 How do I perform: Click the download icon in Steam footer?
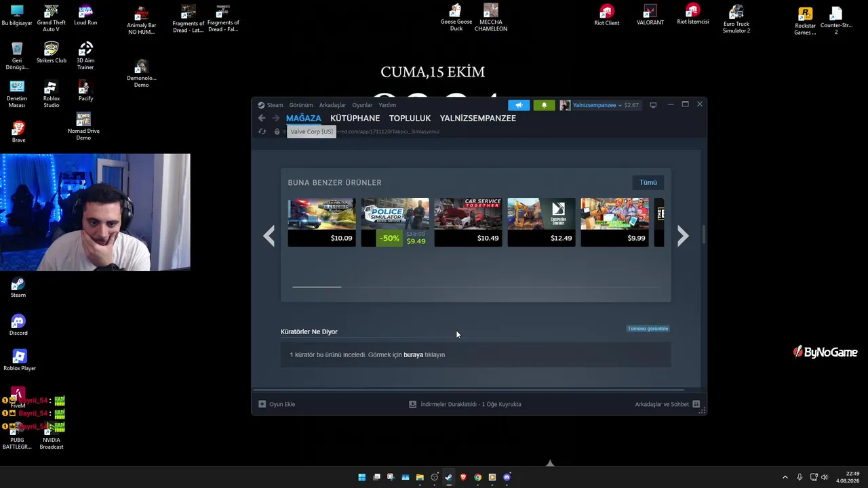point(412,404)
